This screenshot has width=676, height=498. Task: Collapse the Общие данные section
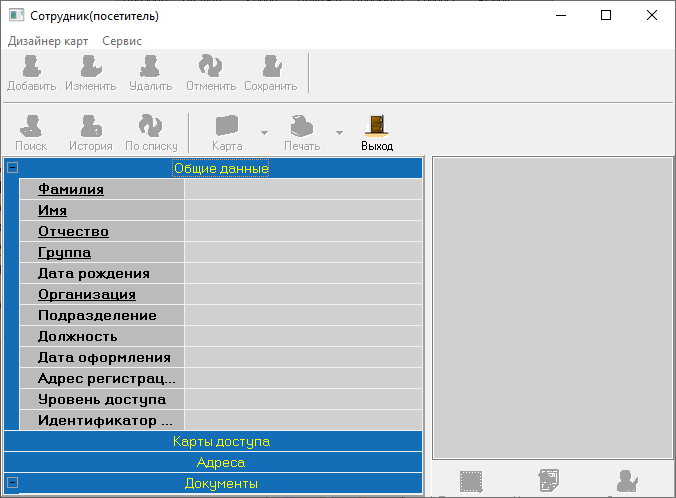(x=13, y=167)
